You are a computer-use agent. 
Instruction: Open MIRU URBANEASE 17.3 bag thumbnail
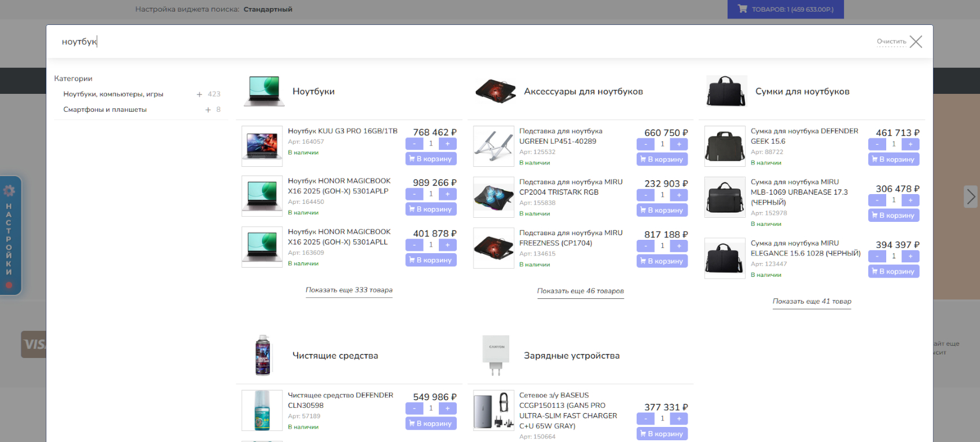725,198
